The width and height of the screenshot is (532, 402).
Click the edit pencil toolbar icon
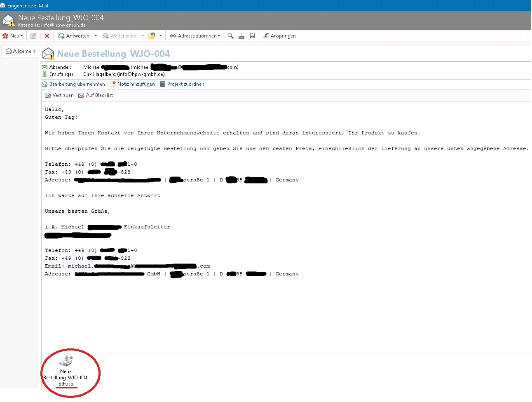pyautogui.click(x=33, y=36)
